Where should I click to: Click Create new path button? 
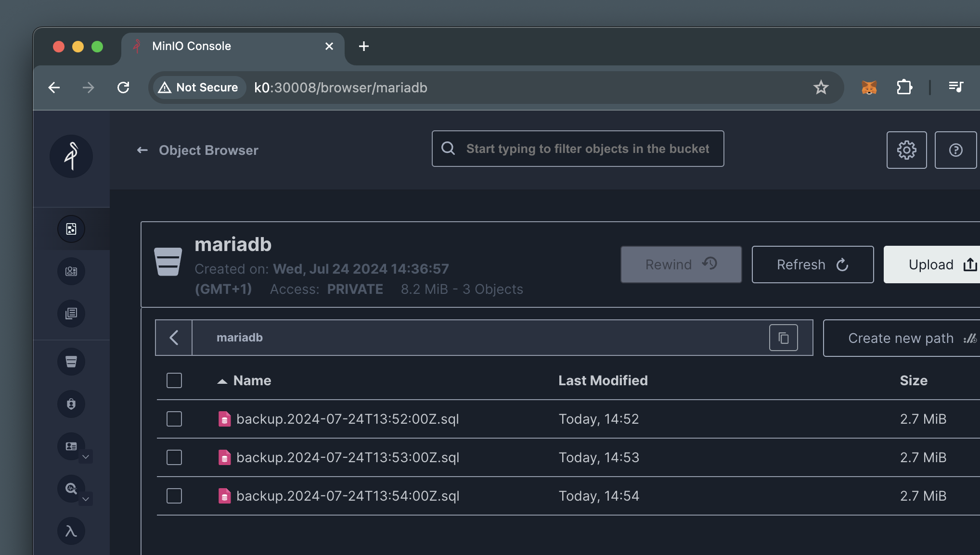pos(903,338)
